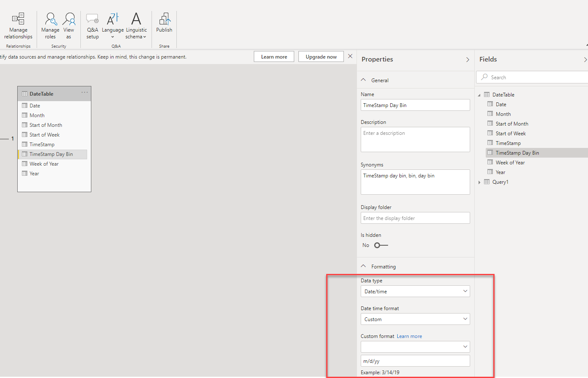Open the Custom format dropdown
Image resolution: width=588 pixels, height=378 pixels.
(415, 347)
